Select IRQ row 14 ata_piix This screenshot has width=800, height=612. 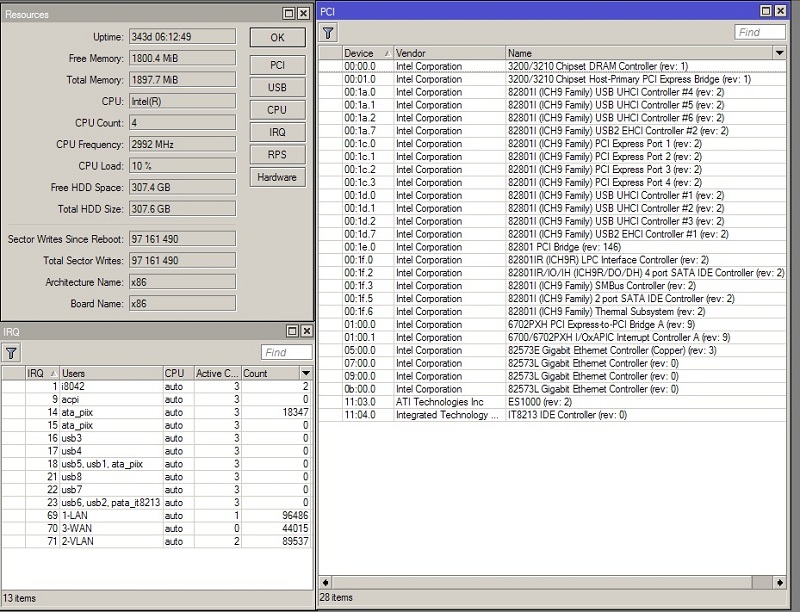(157, 412)
